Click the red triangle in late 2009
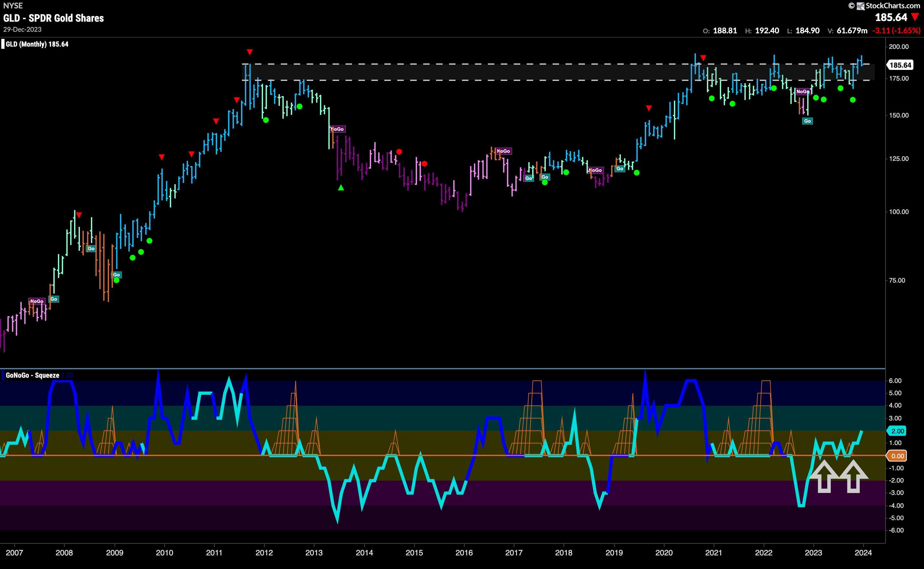924x569 pixels. tap(162, 157)
